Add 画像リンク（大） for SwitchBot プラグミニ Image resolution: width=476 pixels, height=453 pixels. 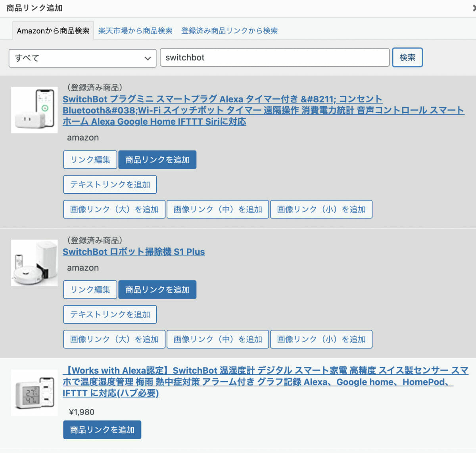click(114, 209)
